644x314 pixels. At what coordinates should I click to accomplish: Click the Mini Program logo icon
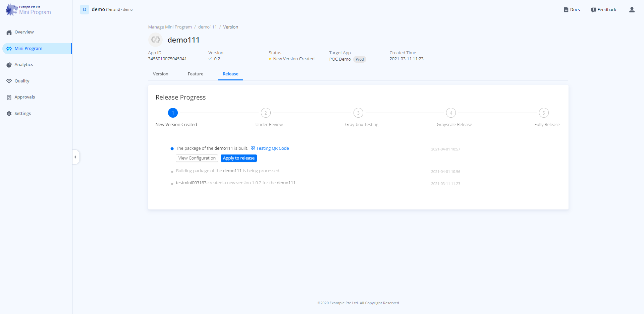click(11, 10)
